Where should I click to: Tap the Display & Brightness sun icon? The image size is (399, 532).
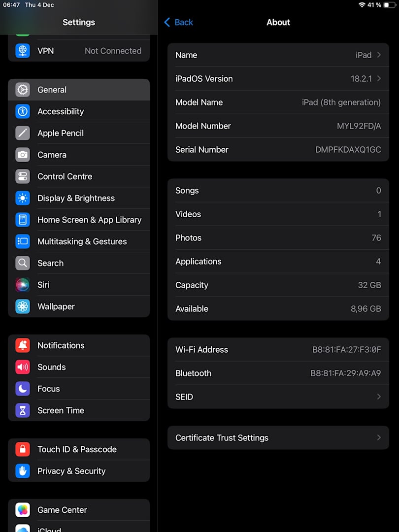(23, 198)
